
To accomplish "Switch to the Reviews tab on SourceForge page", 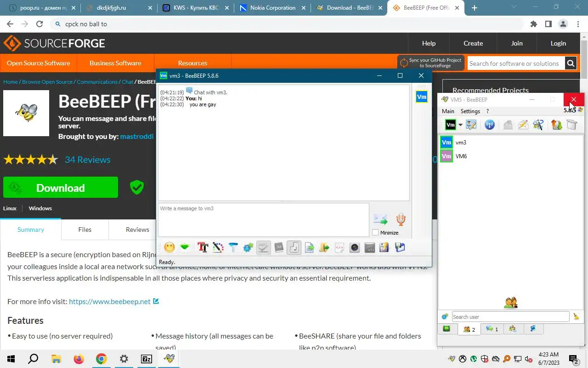I will [137, 230].
